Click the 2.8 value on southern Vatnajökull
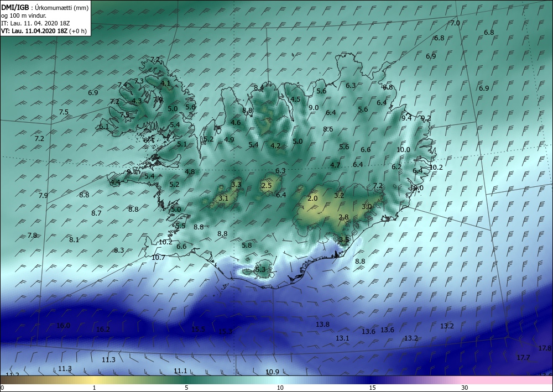The image size is (553, 392). pos(343,217)
